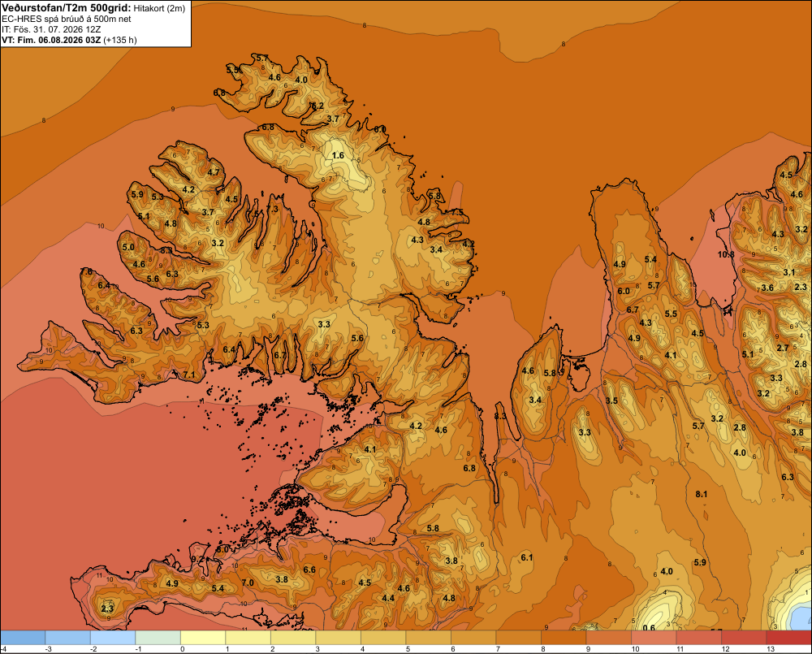812x654 pixels.
Task: Click the 10.8 temperature value on the map
Action: [726, 254]
